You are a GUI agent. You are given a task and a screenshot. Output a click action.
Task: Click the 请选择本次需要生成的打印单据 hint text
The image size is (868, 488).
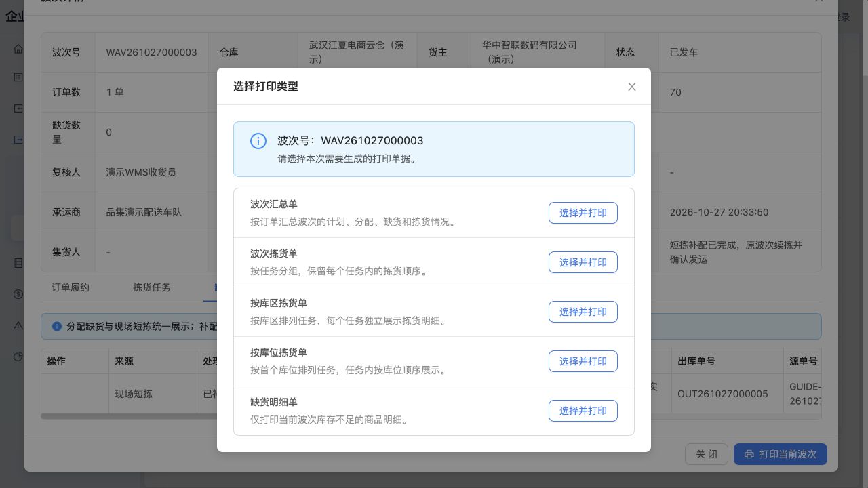click(347, 159)
